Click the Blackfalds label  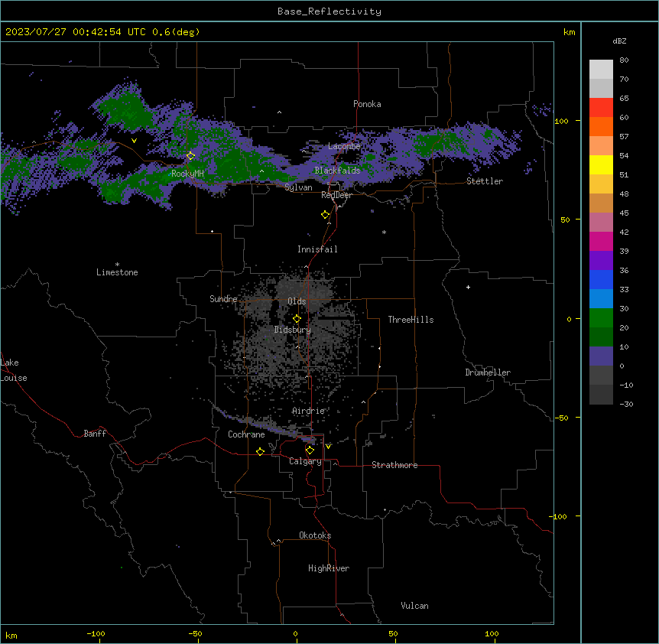pos(337,171)
